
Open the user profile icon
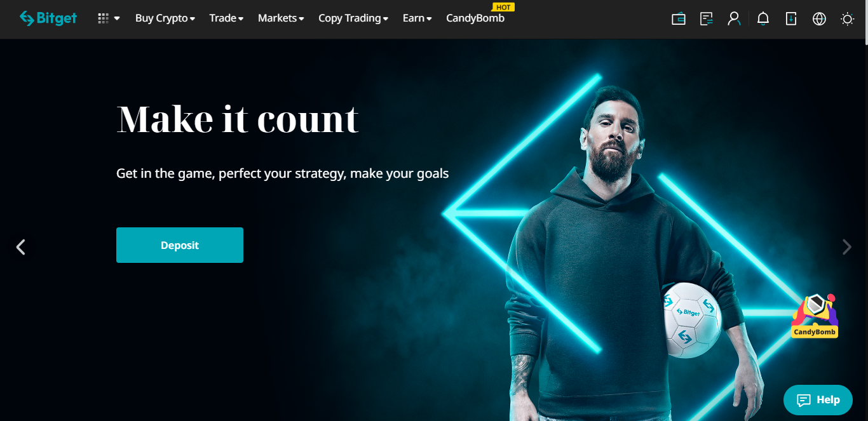tap(734, 18)
